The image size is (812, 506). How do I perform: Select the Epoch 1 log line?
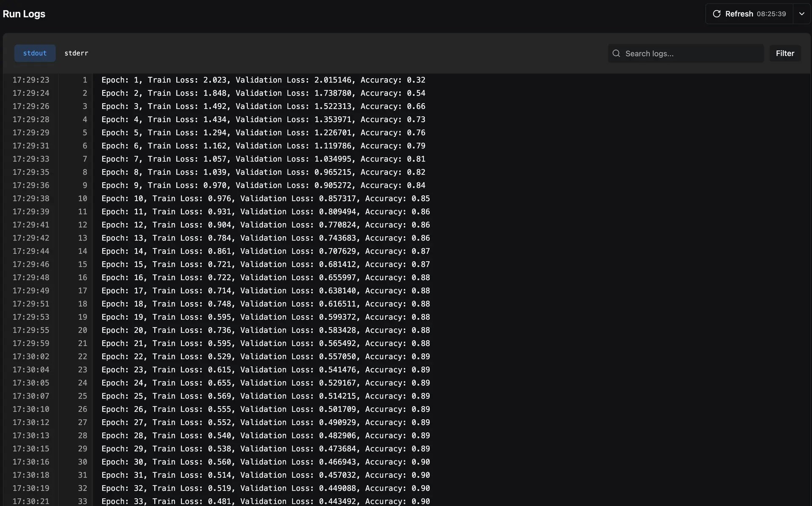[x=263, y=80]
